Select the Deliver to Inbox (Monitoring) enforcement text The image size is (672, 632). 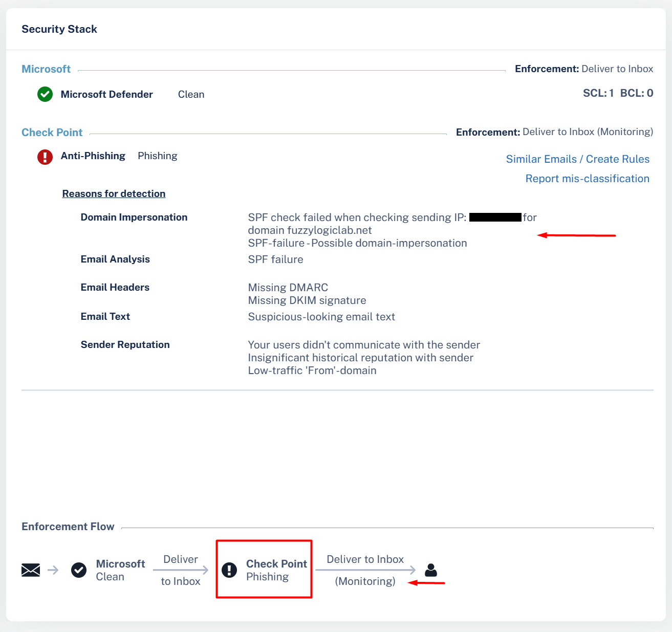tap(588, 132)
